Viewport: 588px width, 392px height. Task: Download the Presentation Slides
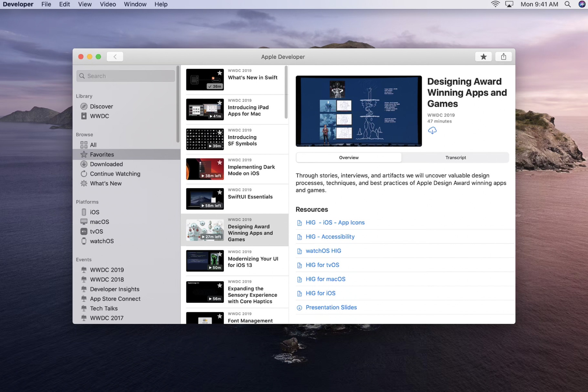coord(331,307)
